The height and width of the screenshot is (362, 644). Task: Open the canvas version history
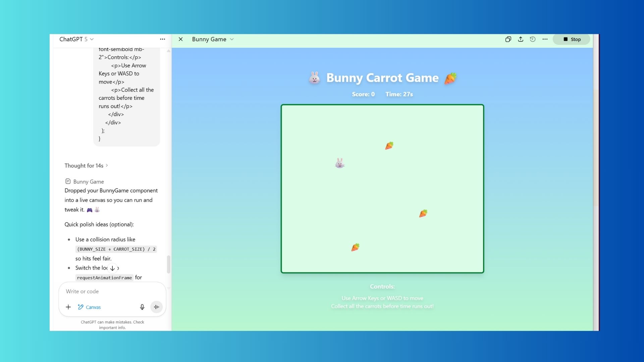[x=533, y=39]
